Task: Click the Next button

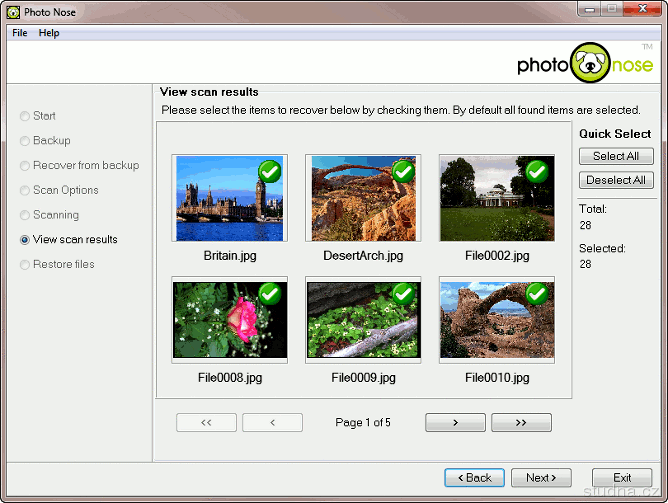Action: point(541,478)
